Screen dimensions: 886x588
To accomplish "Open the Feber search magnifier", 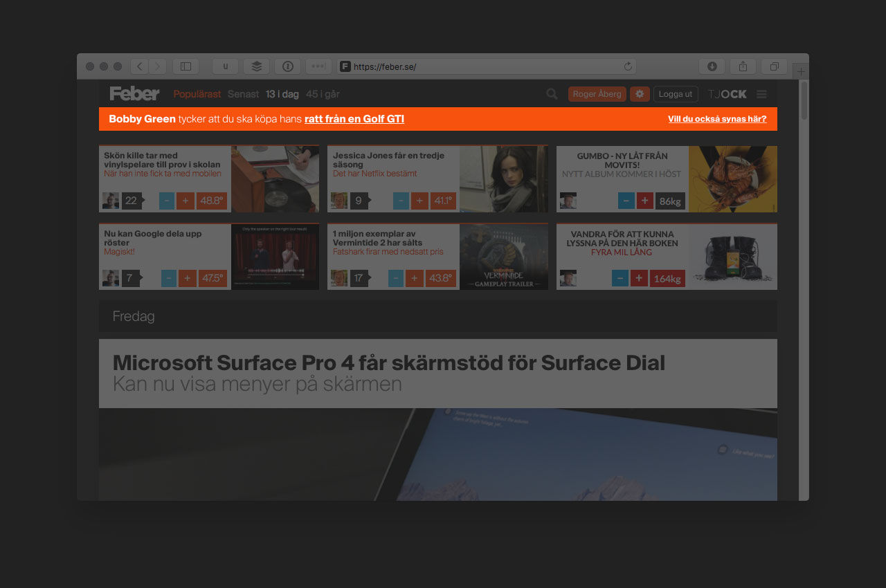I will 552,94.
